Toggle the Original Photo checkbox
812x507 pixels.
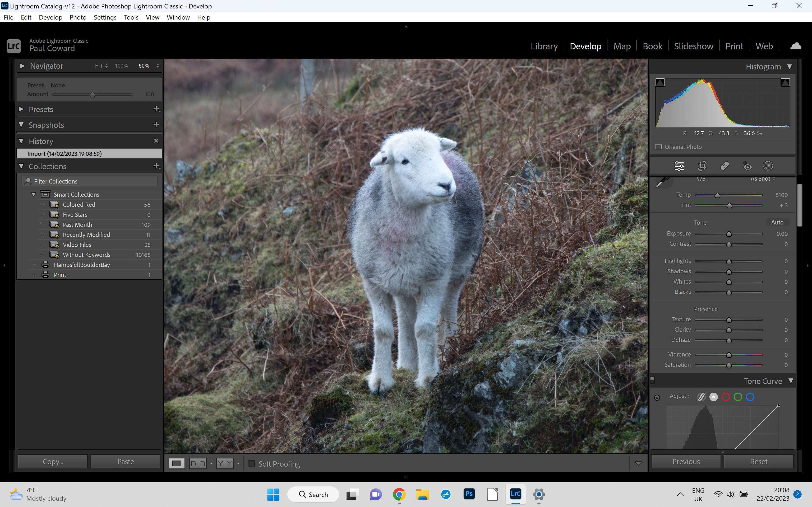click(658, 147)
